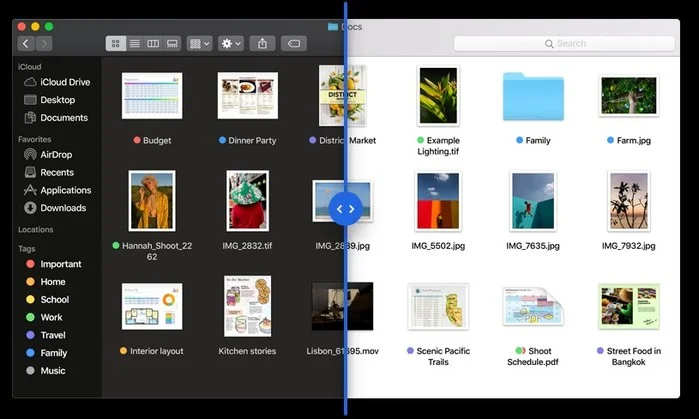The height and width of the screenshot is (419, 699).
Task: Open the group-by dropdown
Action: (x=199, y=43)
